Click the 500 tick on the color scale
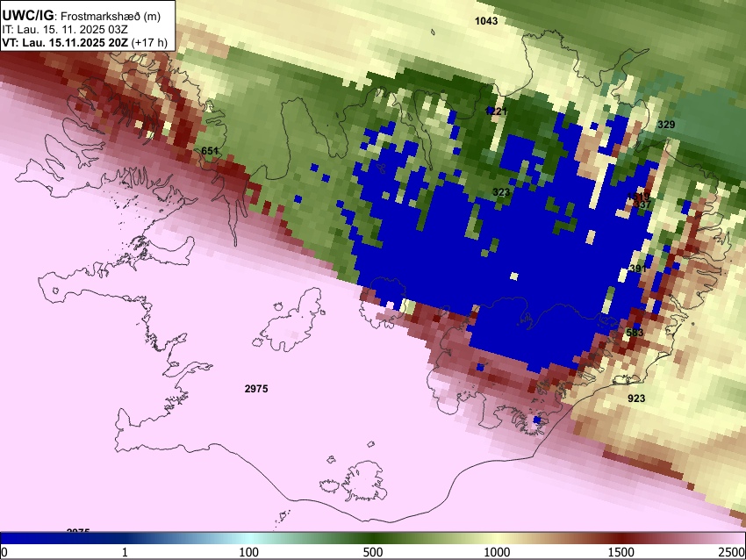 click(373, 552)
